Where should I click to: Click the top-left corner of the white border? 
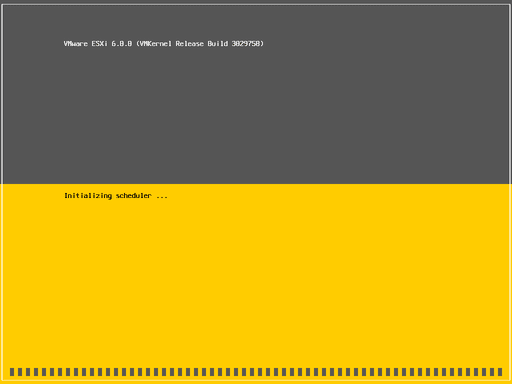pos(2,5)
